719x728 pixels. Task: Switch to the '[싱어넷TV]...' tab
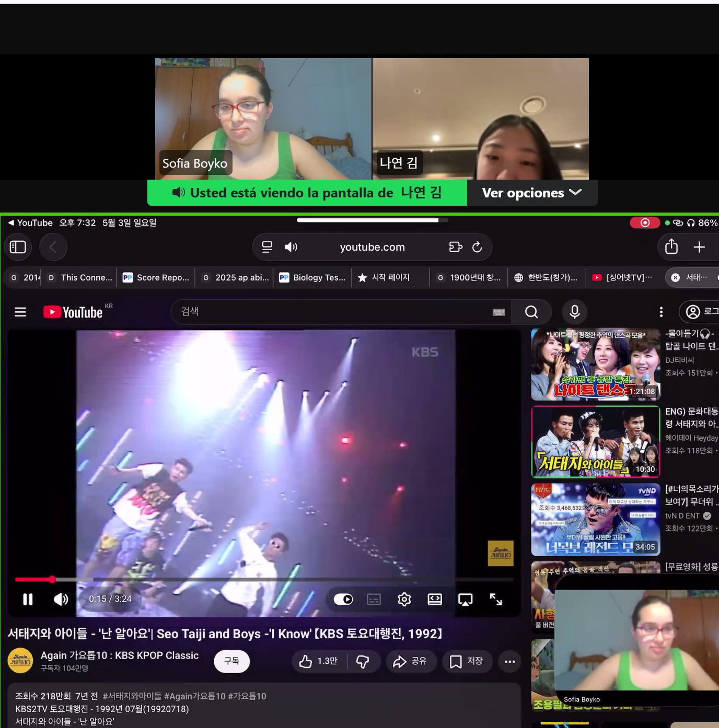point(622,277)
